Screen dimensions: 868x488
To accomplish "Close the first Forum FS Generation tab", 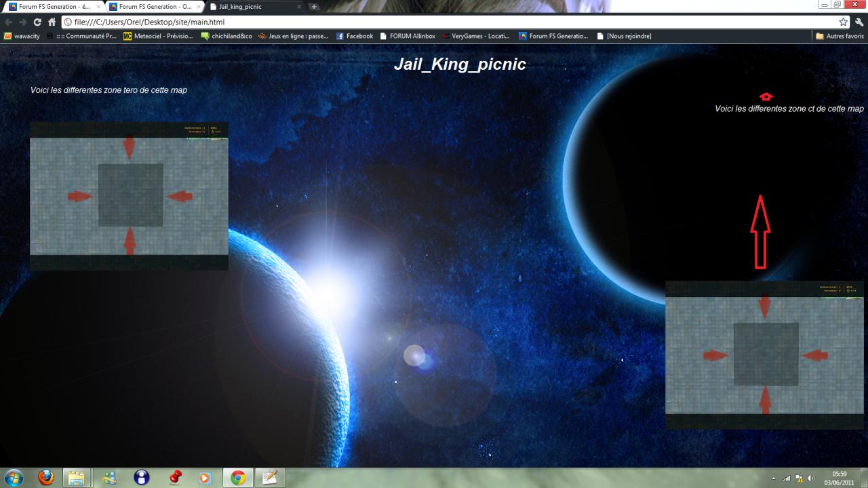I will click(x=98, y=7).
